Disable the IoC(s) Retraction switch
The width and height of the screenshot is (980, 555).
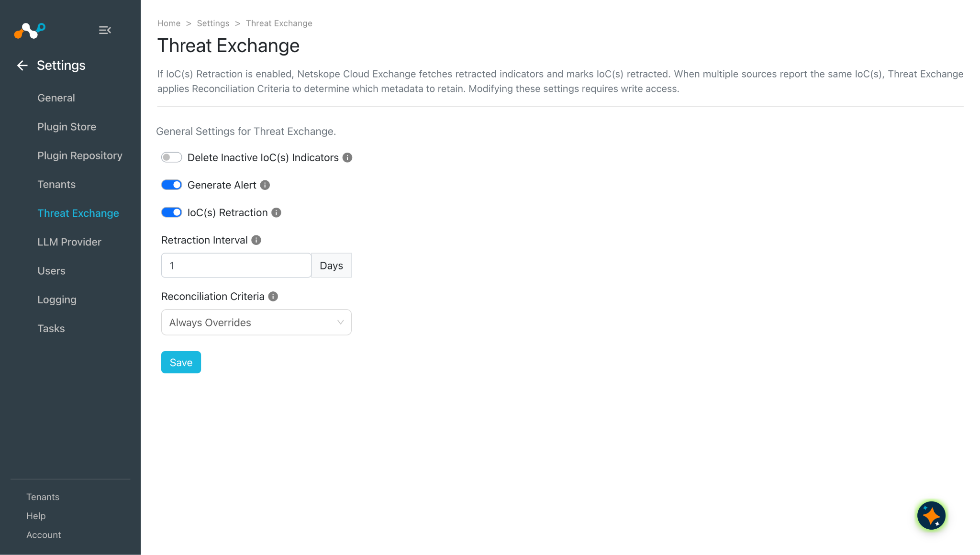[x=171, y=212]
